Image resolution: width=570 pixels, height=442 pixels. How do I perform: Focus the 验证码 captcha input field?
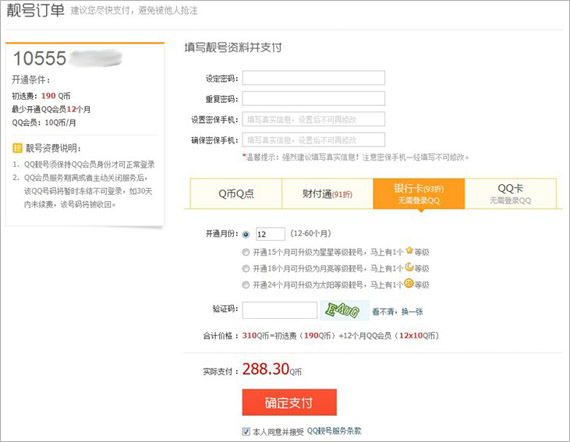point(280,310)
